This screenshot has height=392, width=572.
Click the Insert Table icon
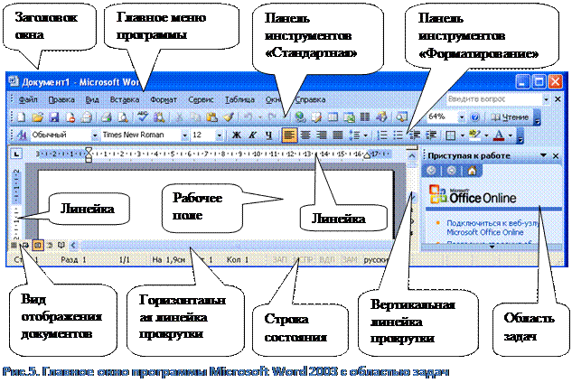click(x=333, y=117)
